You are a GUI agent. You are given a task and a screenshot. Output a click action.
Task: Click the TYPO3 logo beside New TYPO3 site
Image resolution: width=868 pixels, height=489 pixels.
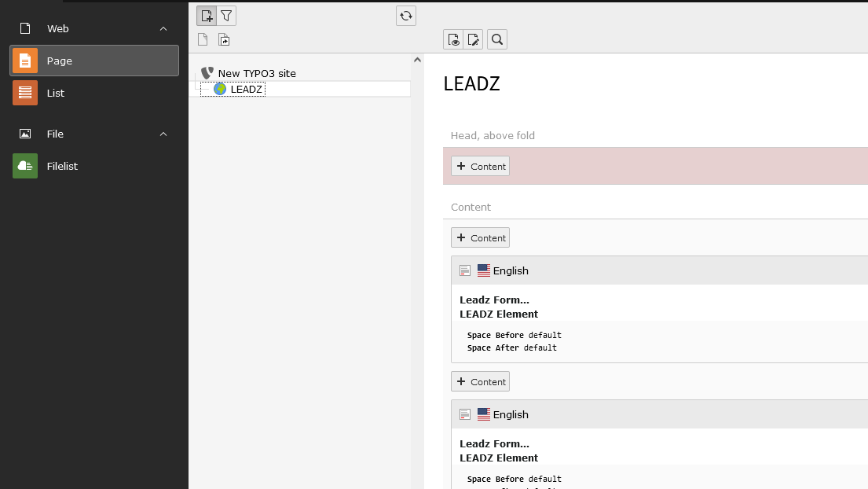point(207,73)
